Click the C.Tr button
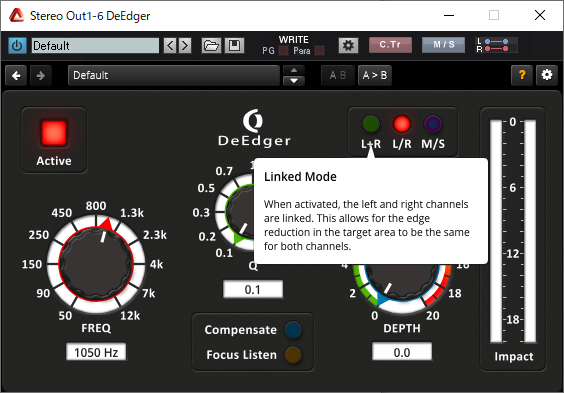Image resolution: width=564 pixels, height=393 pixels. [390, 45]
